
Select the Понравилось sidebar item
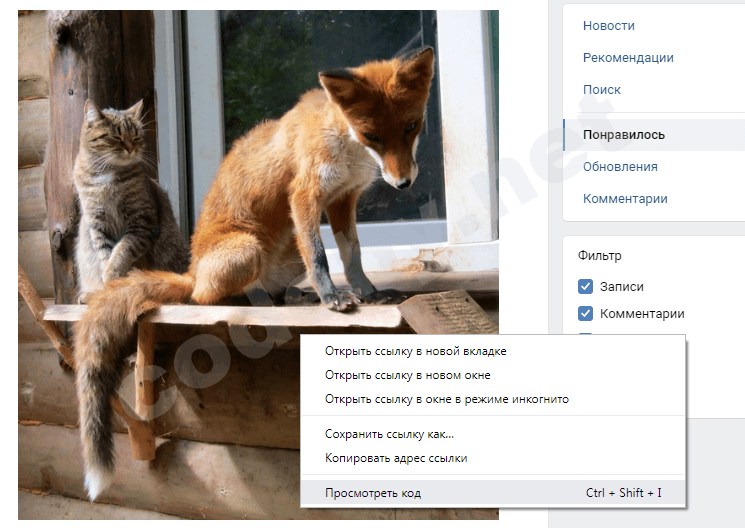654,135
